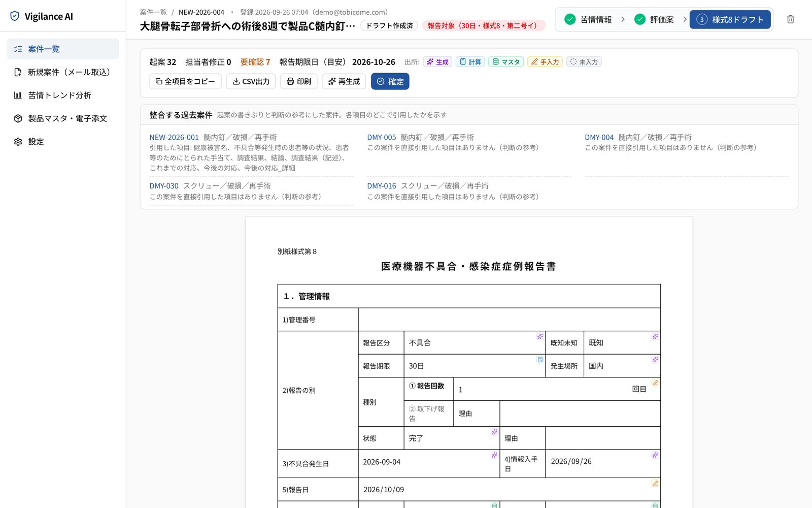Click the Vigilance AI shield logo
Image resolution: width=812 pixels, height=508 pixels.
pos(15,16)
